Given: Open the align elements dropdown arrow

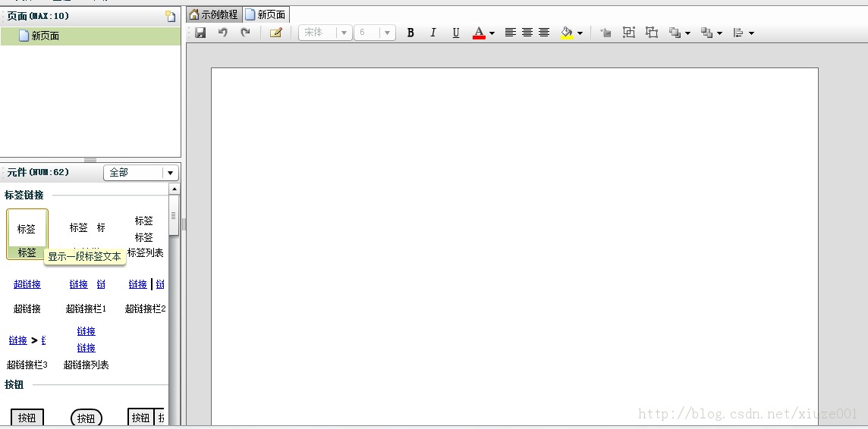Looking at the screenshot, I should point(751,33).
